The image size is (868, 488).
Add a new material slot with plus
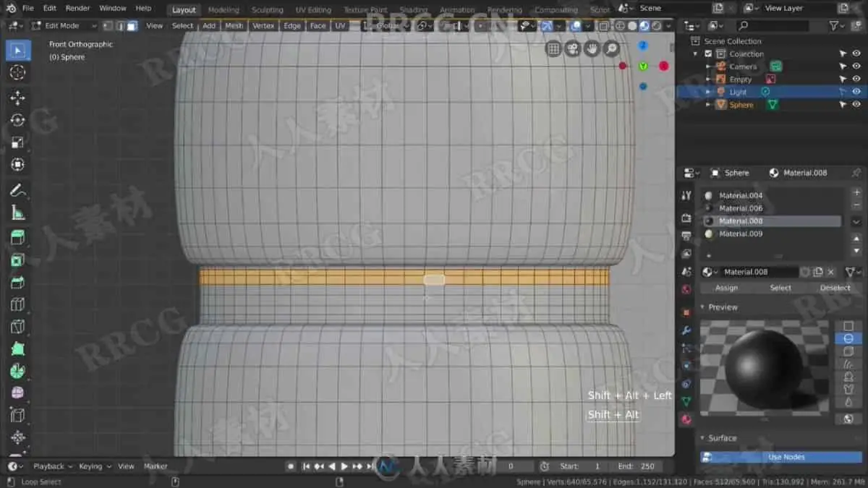[856, 193]
